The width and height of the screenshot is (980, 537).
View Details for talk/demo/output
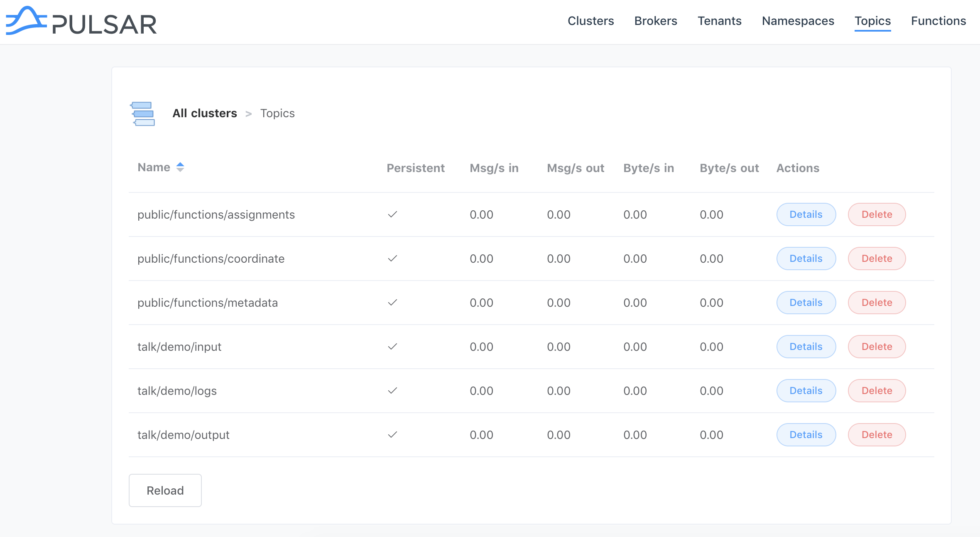click(x=806, y=435)
